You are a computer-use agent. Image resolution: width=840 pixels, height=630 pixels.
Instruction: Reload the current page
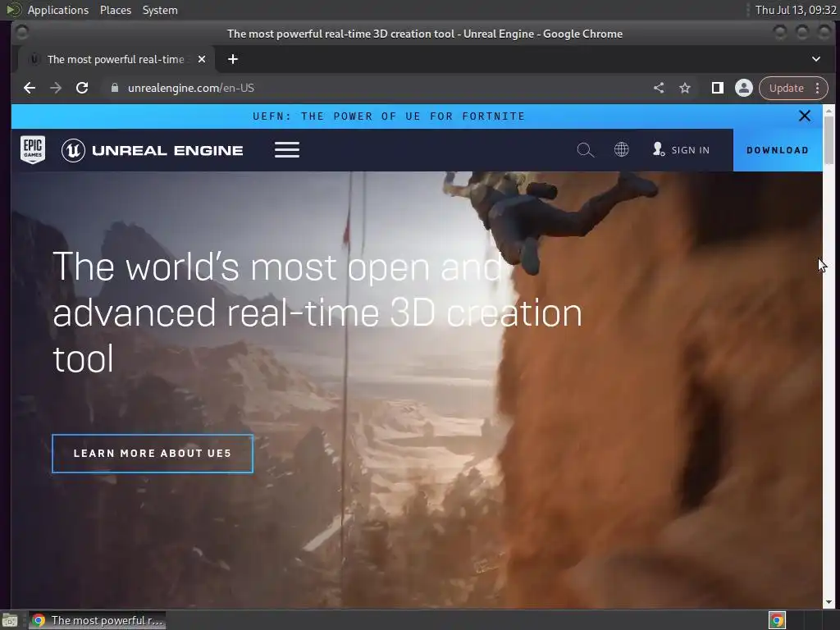tap(82, 88)
